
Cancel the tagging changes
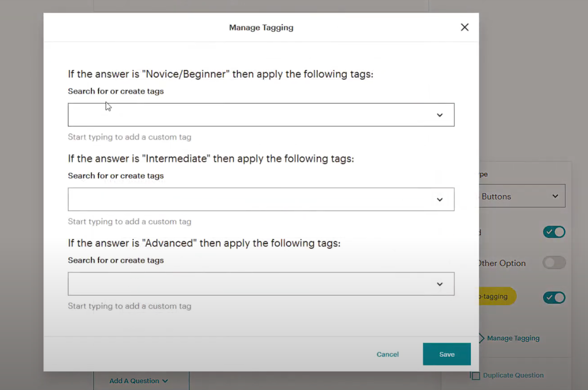point(387,354)
